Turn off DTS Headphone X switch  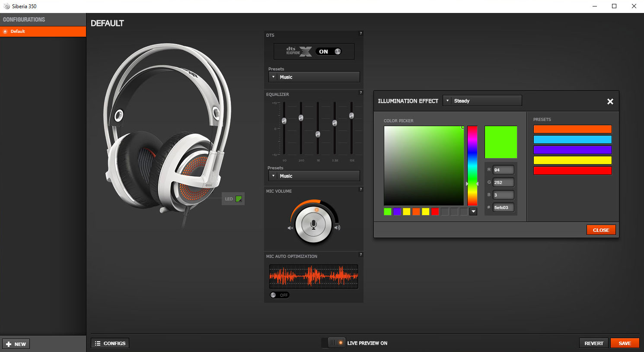328,51
